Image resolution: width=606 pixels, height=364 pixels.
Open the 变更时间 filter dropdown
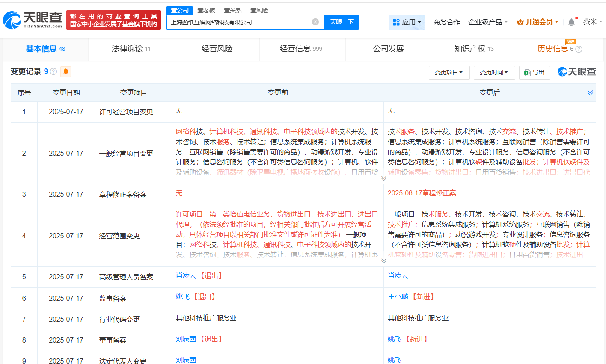pos(494,73)
